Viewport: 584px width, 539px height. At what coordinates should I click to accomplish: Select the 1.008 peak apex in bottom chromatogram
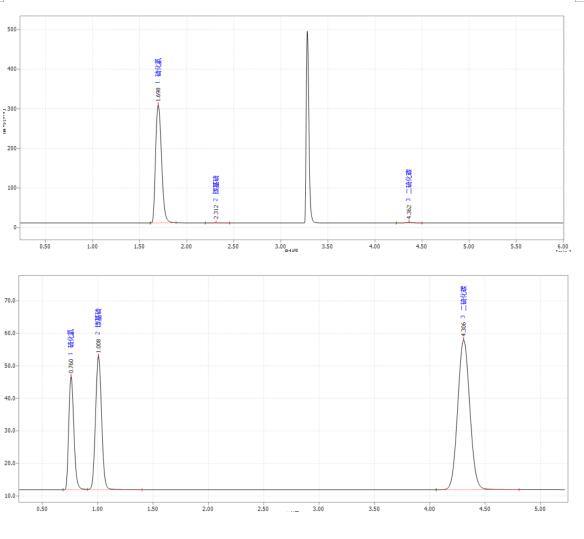(x=98, y=354)
